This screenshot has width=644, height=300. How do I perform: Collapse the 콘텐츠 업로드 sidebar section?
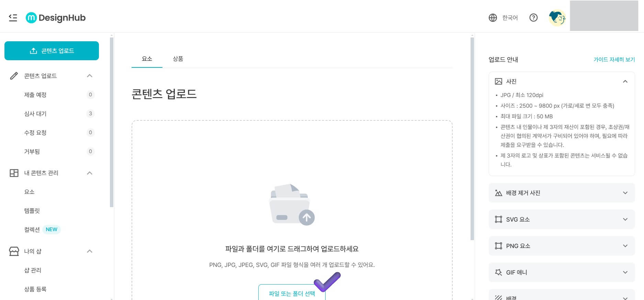click(x=90, y=76)
